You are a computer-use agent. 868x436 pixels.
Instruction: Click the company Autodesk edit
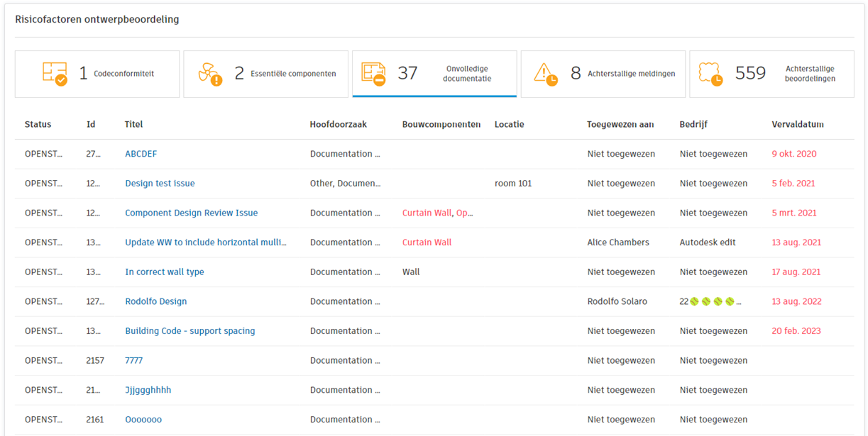(x=708, y=242)
